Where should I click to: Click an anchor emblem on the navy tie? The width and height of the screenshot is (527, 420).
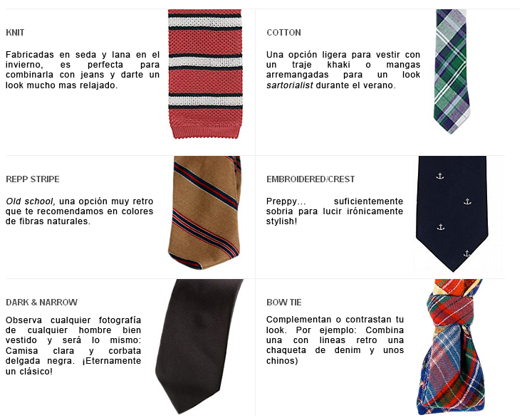[440, 176]
